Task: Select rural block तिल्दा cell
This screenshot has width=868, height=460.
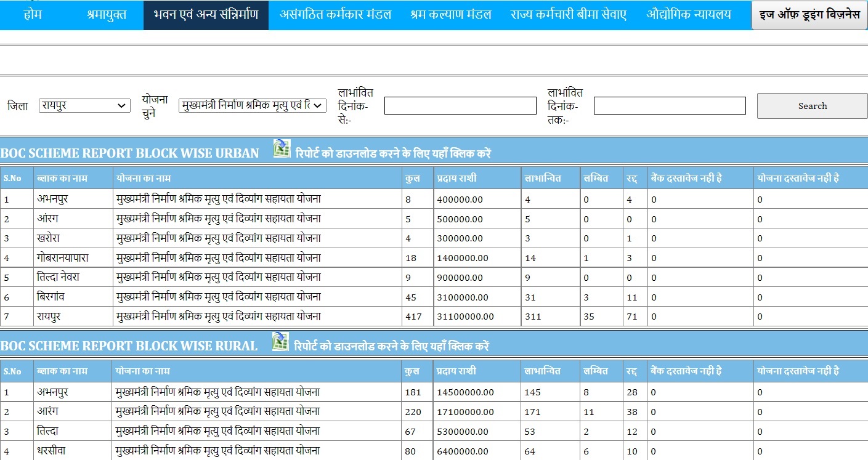Action: pyautogui.click(x=73, y=431)
